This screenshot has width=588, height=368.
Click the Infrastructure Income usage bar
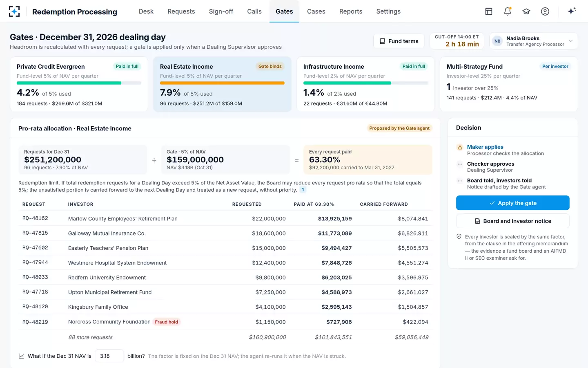365,83
